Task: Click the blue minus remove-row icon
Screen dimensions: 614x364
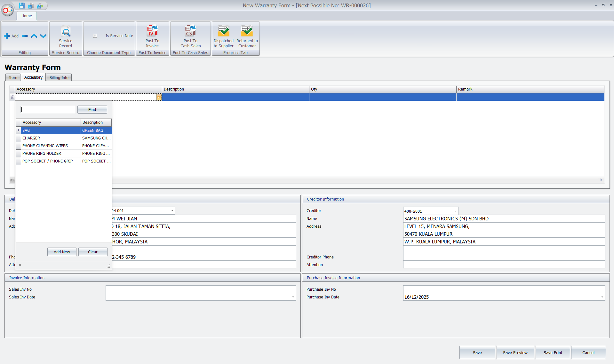Action: click(x=25, y=36)
